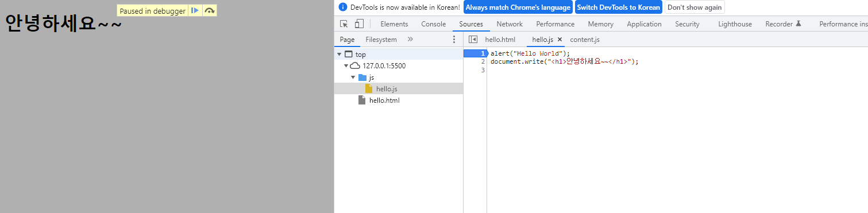Screen dimensions: 868x213
Task: Click the Paused in debugger label
Action: (x=153, y=11)
